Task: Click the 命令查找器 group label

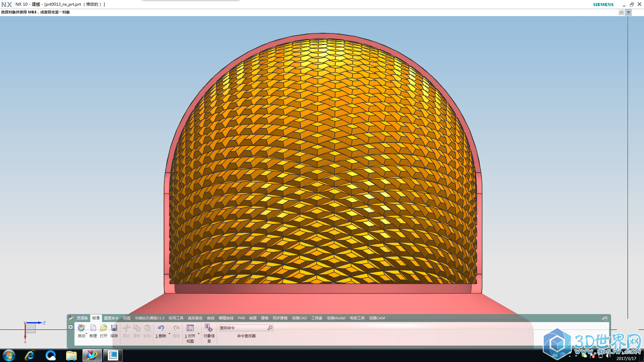Action: tap(247, 336)
